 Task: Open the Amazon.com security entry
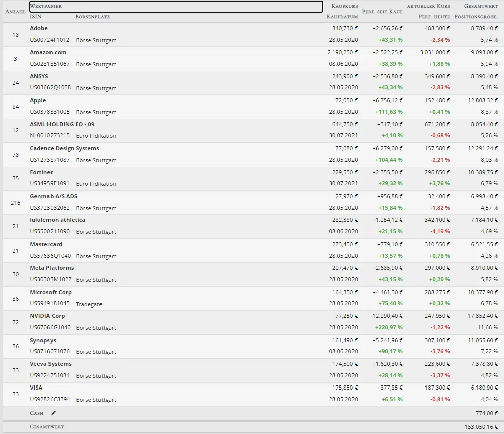(x=48, y=52)
